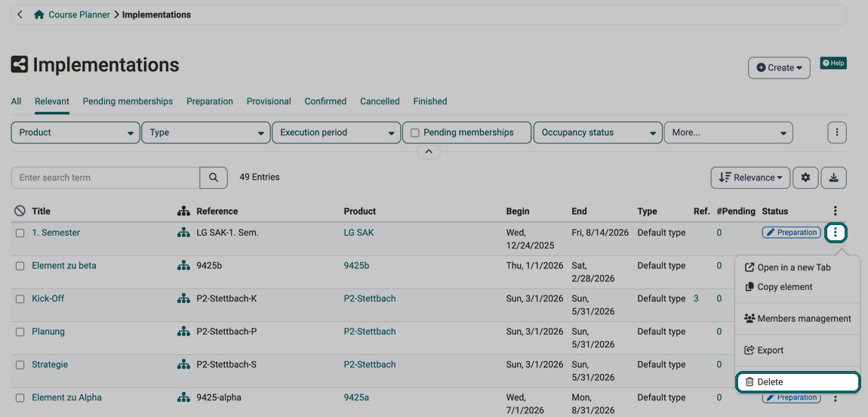Open the Product filter dropdown
Image resolution: width=868 pixels, height=417 pixels.
[75, 133]
